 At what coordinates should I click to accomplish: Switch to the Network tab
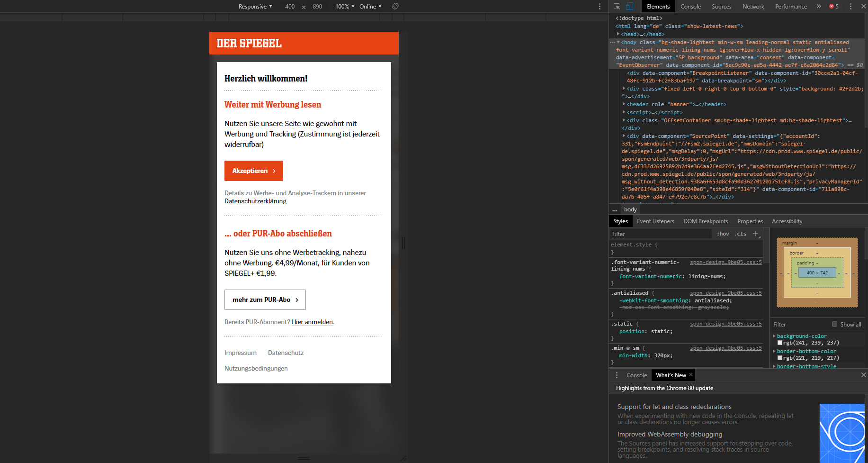[753, 6]
